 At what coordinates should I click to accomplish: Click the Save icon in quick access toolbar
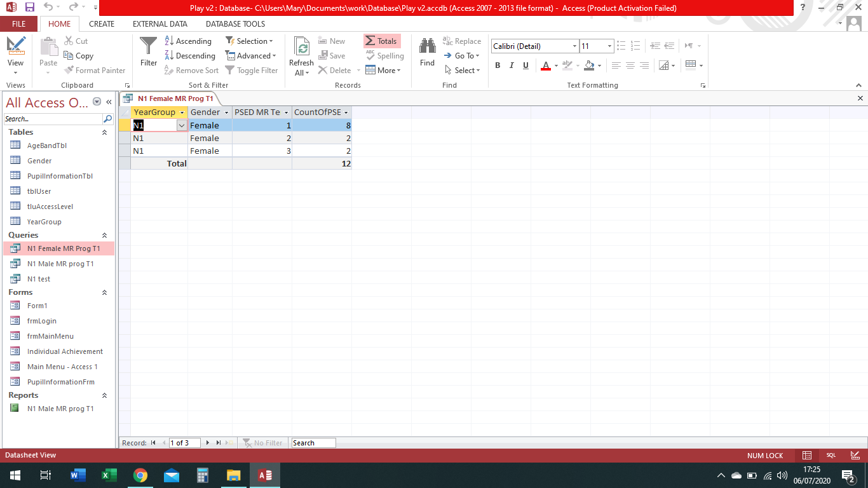30,8
